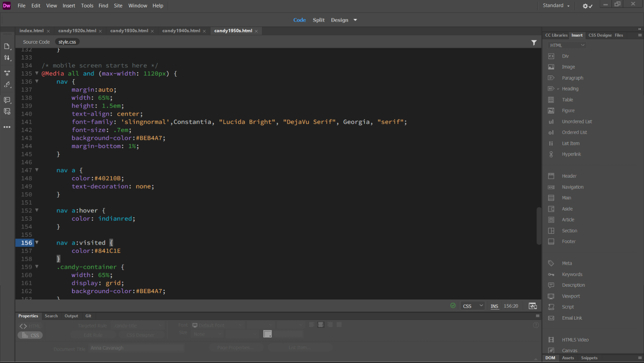Open the HTML category dropdown in Insert panel
Viewport: 644px width, 363px height.
click(567, 45)
